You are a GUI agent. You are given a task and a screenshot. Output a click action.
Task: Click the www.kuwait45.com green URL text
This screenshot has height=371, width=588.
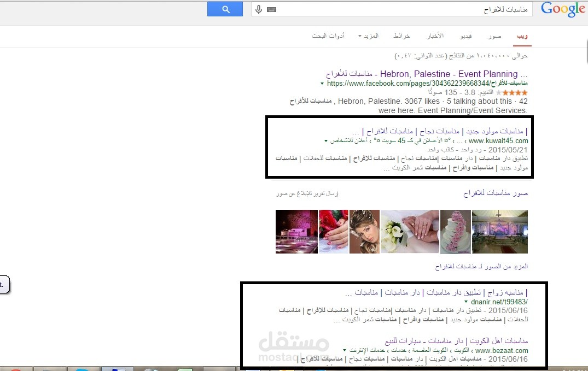pyautogui.click(x=498, y=141)
